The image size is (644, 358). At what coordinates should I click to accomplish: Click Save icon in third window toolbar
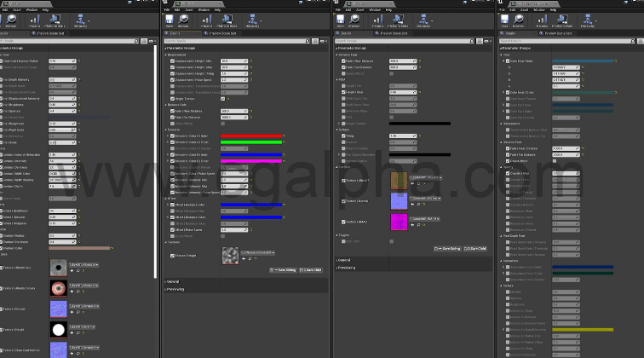click(x=340, y=20)
